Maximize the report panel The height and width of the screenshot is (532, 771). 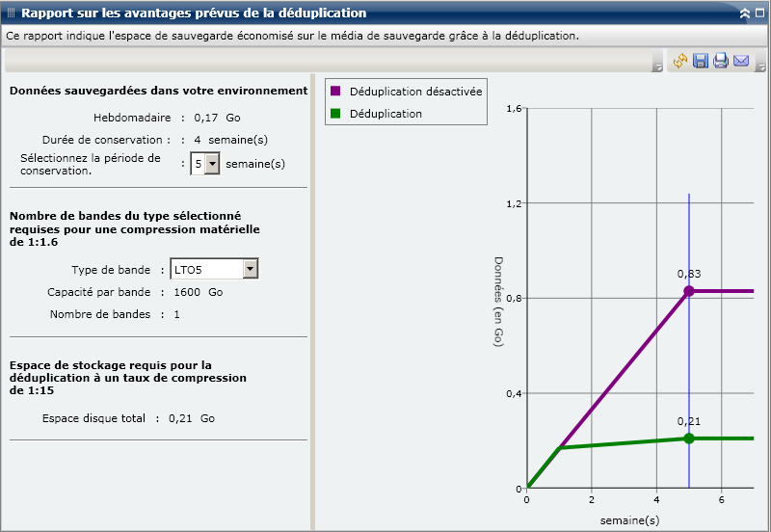(x=759, y=13)
